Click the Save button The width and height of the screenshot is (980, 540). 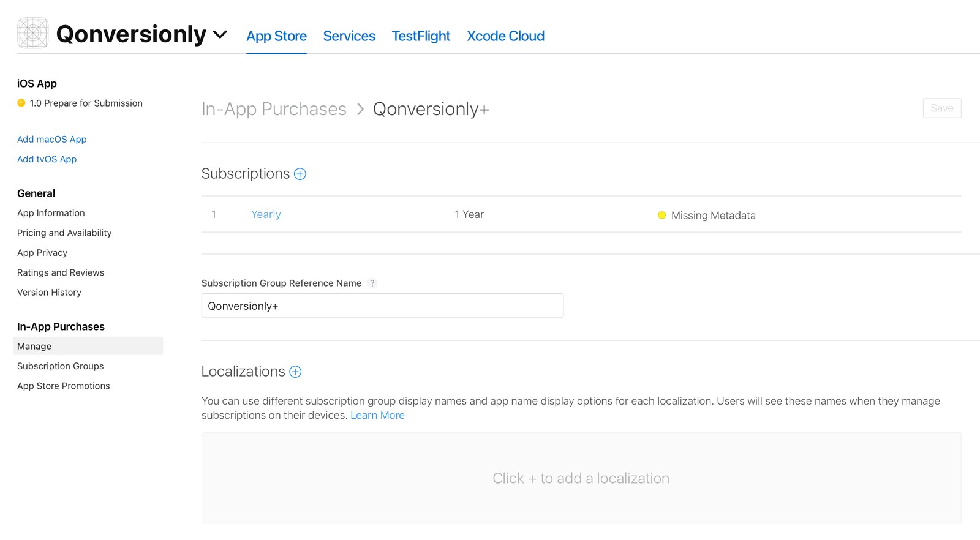pyautogui.click(x=942, y=108)
